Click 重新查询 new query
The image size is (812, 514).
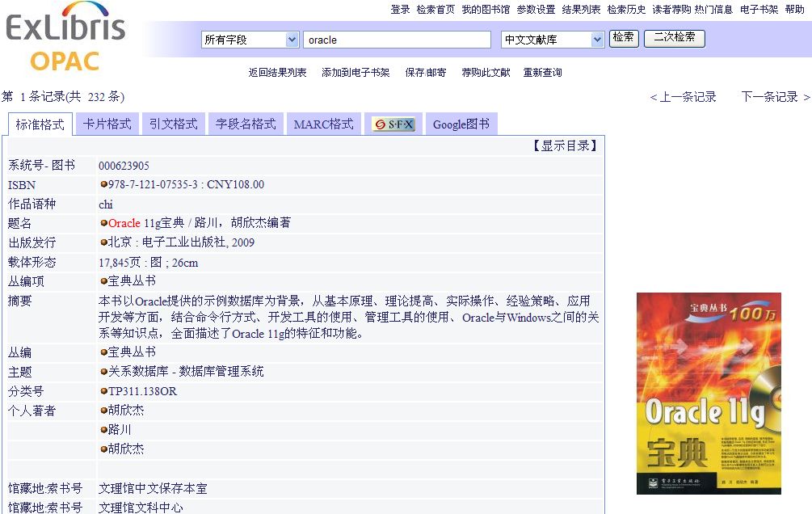pyautogui.click(x=543, y=73)
